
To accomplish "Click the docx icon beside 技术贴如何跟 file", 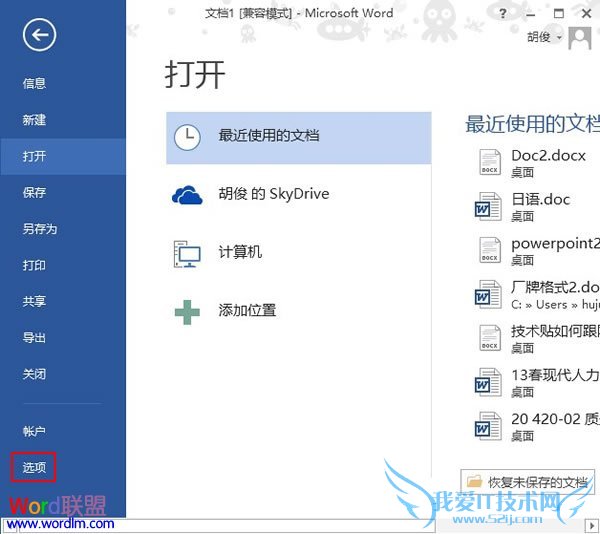I will (x=490, y=338).
